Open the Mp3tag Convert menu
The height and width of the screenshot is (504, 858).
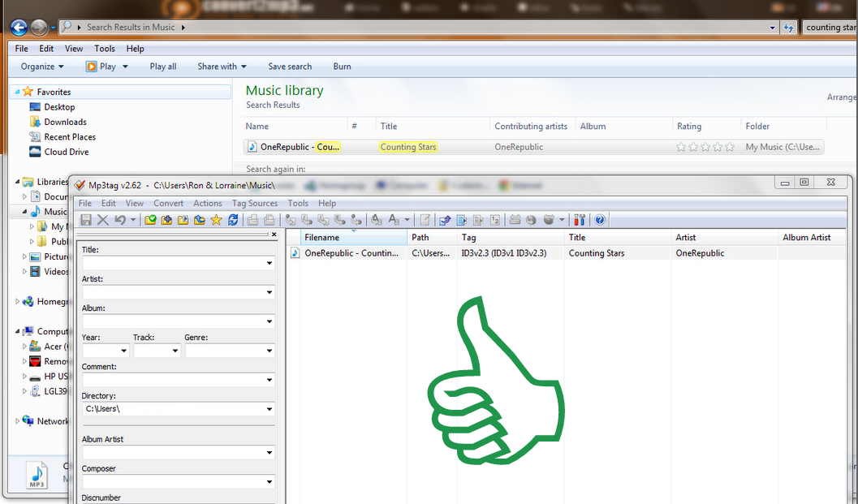coord(169,203)
